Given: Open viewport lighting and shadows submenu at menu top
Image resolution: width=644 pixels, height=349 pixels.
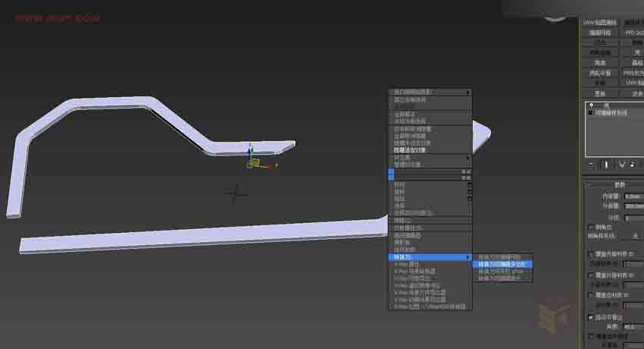Looking at the screenshot, I should (x=430, y=92).
